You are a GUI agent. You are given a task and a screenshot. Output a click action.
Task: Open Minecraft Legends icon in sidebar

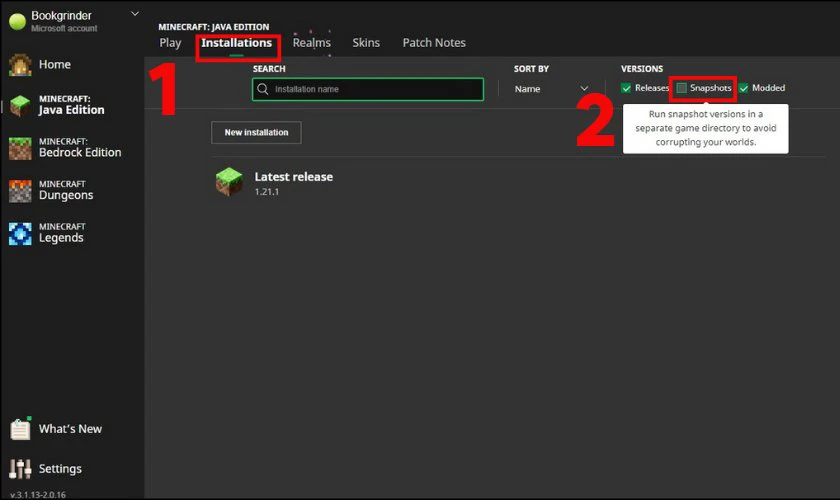point(20,234)
